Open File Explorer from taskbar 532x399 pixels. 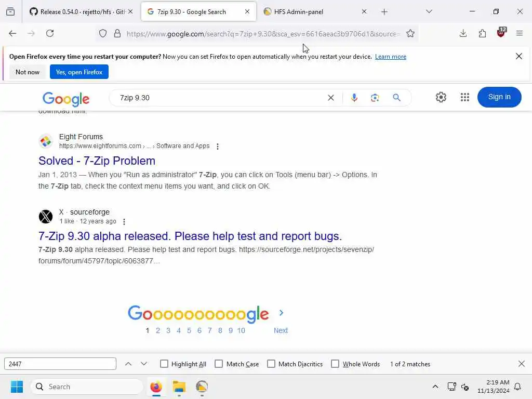[179, 387]
